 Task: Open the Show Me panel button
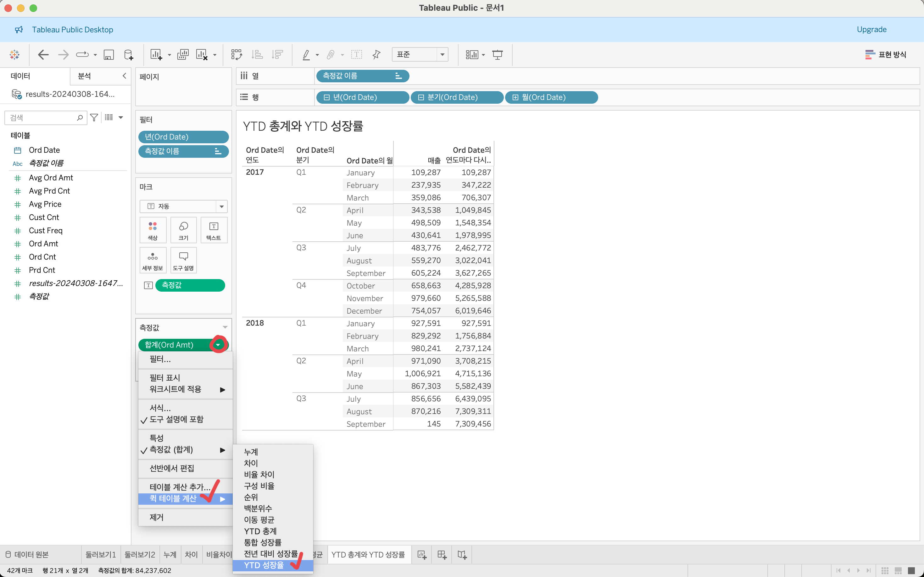click(x=886, y=55)
